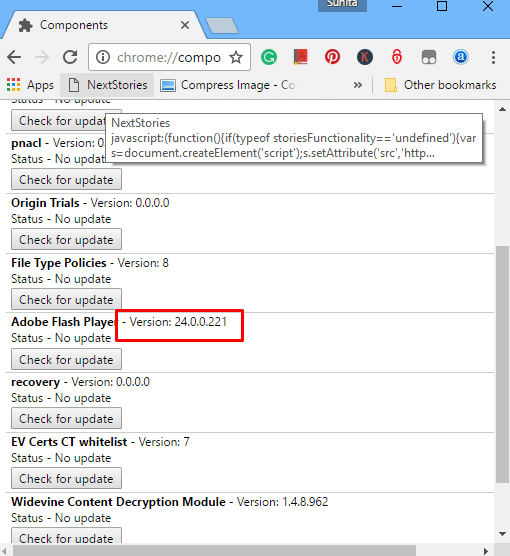Open Compress Image bookmark
The width and height of the screenshot is (510, 556).
pyautogui.click(x=228, y=85)
